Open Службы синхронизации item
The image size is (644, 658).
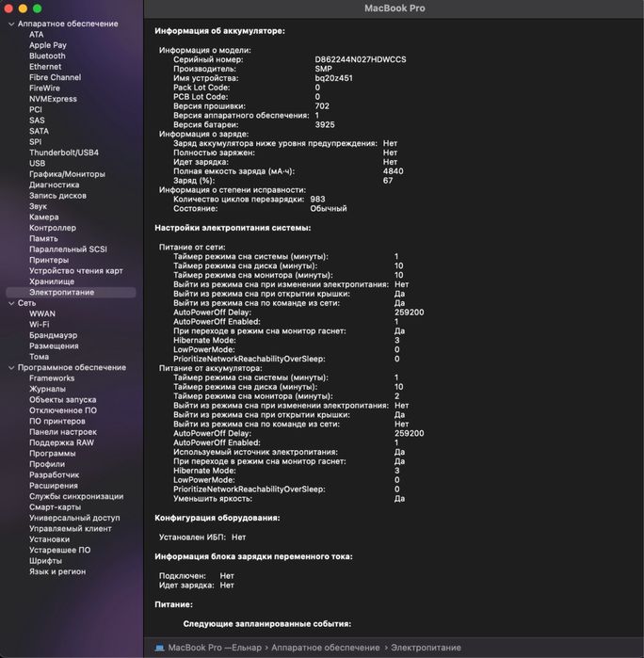[x=76, y=496]
